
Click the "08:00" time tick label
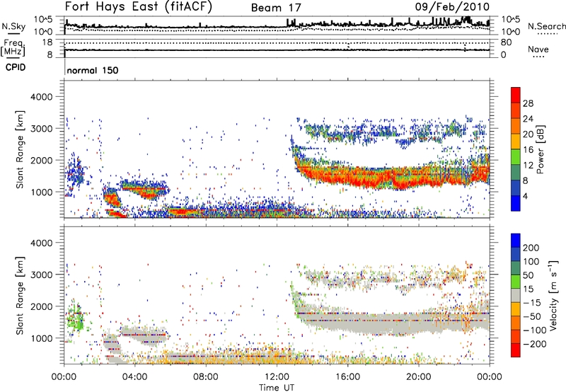[x=206, y=377]
